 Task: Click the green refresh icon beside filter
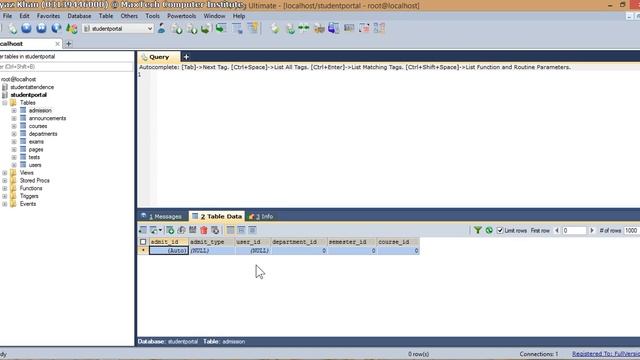coord(489,230)
